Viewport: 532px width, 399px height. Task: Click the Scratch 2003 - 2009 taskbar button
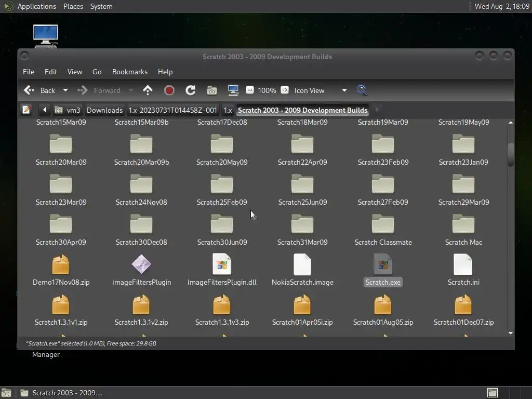(62, 393)
